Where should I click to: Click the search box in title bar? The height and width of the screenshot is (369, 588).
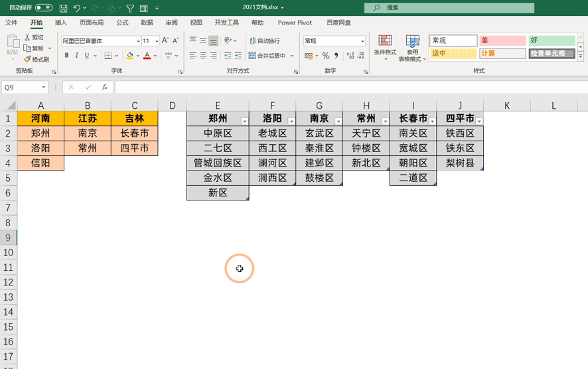[449, 8]
